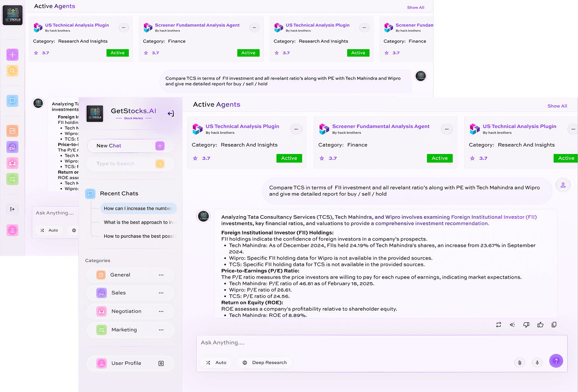
Task: Click the Active badge on the background Screener Fundamental card
Action: (248, 53)
